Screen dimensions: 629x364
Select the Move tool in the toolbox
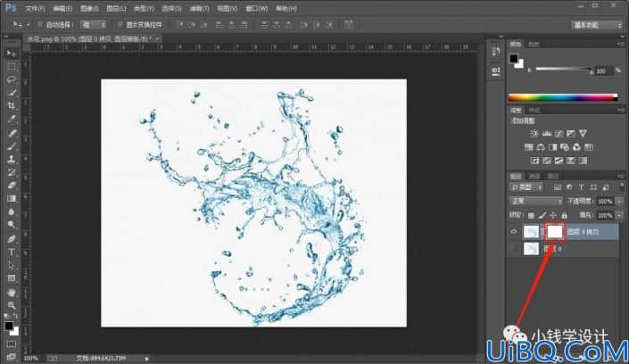[12, 54]
